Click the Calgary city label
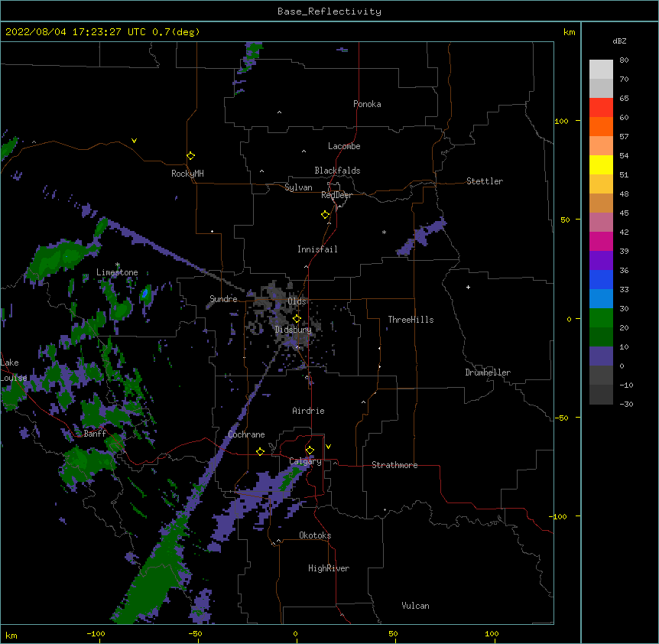 click(306, 461)
